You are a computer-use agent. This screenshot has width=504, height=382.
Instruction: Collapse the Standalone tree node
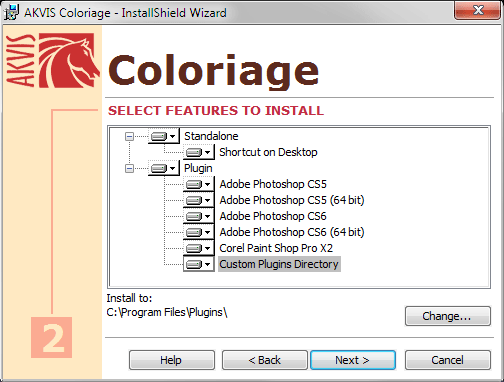[x=129, y=136]
